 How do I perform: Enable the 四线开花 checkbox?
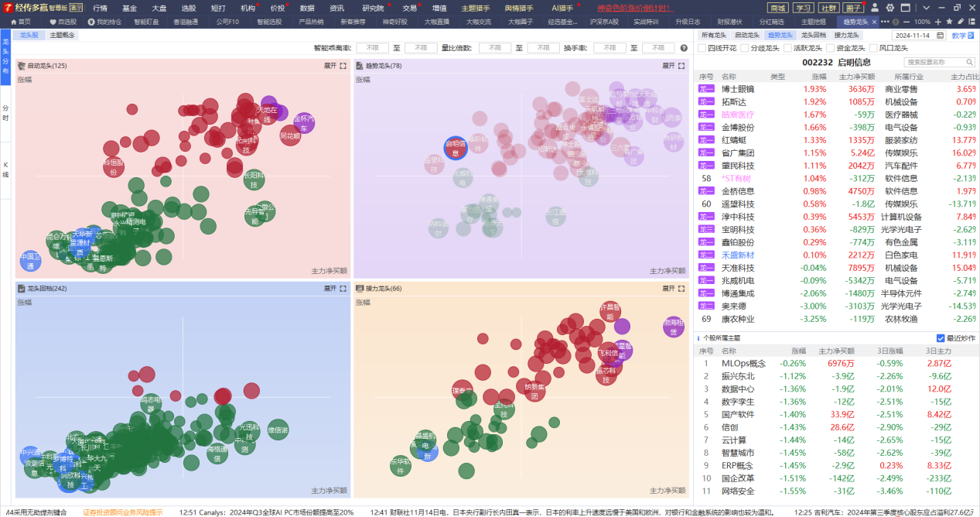[702, 48]
